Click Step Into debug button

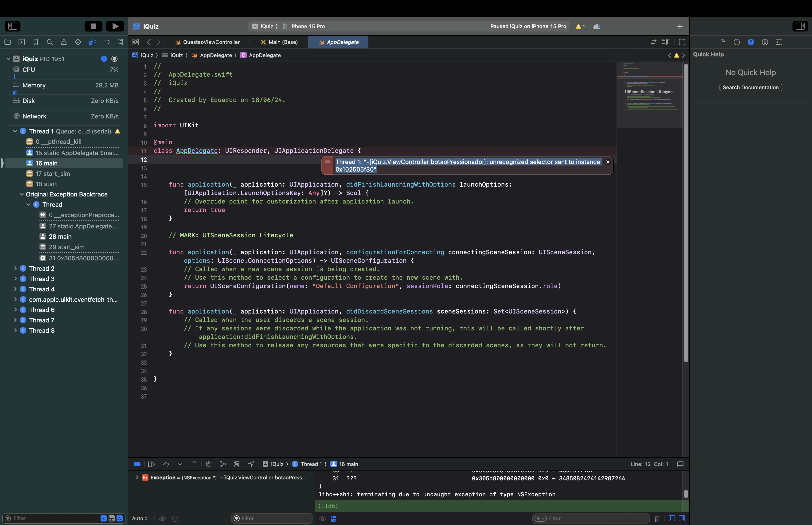pyautogui.click(x=180, y=464)
